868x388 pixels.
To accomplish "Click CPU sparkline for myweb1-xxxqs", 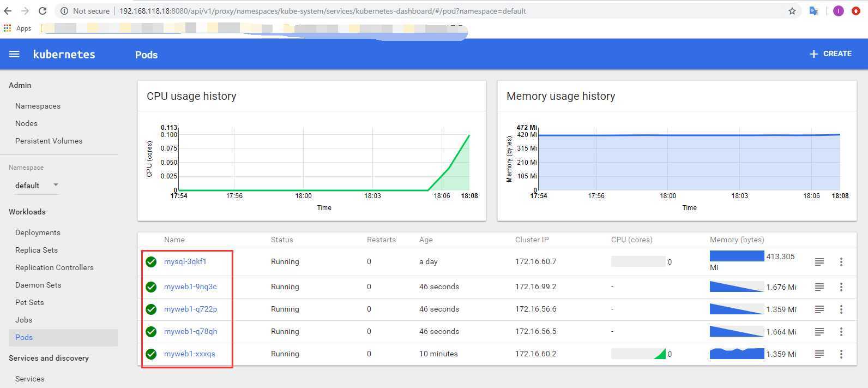I will pos(638,354).
